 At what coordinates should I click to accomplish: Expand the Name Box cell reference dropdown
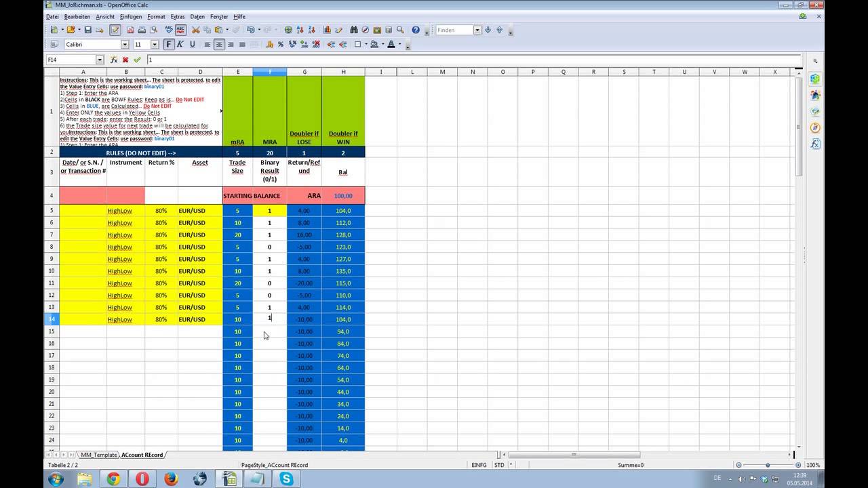click(x=100, y=60)
